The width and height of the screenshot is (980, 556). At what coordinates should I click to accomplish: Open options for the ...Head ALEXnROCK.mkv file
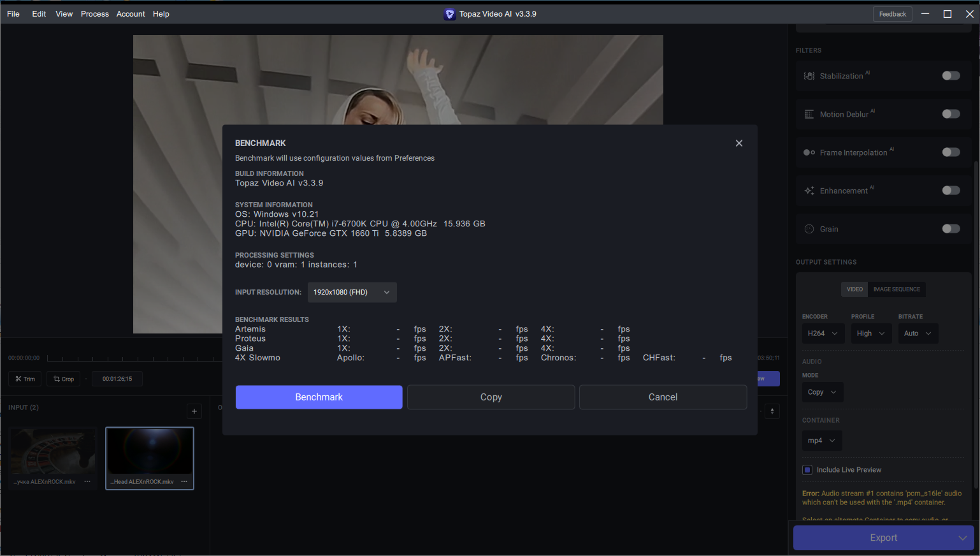pos(184,481)
